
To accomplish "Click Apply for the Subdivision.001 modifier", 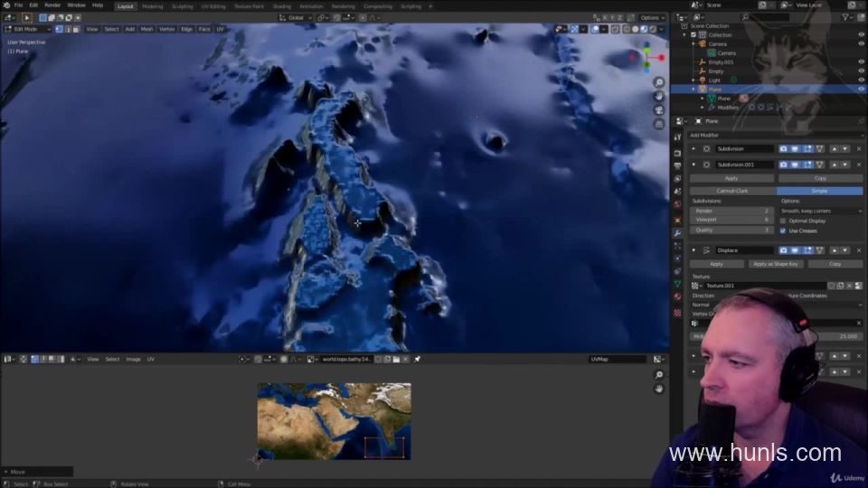I will (731, 178).
